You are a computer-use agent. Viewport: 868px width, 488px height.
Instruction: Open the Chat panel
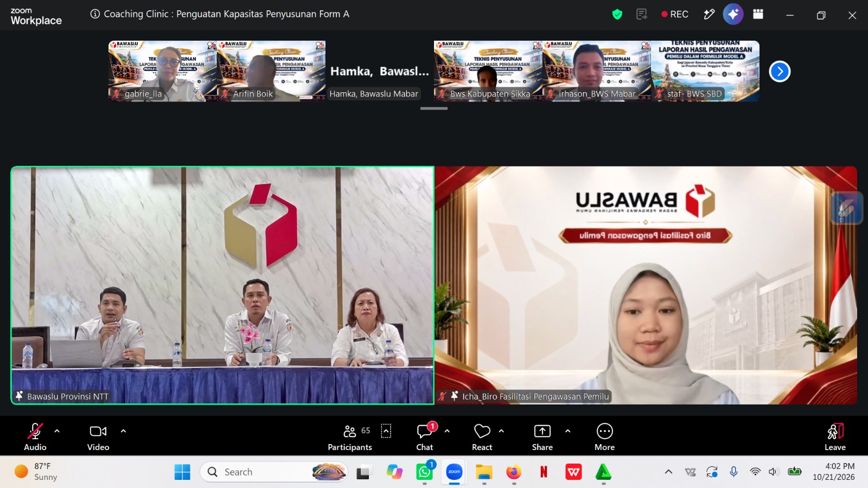click(x=425, y=436)
